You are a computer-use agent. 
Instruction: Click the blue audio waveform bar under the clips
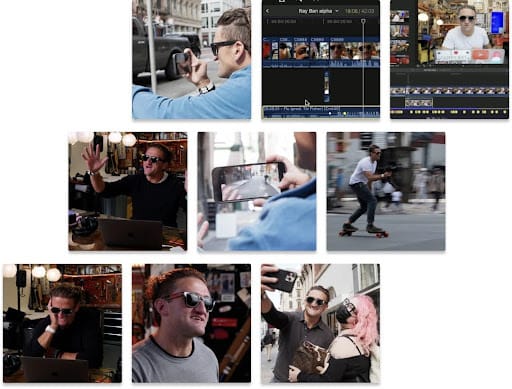point(321,63)
